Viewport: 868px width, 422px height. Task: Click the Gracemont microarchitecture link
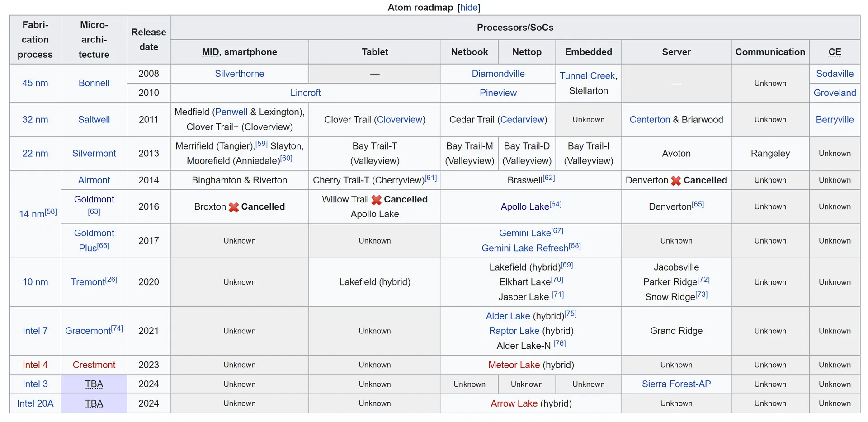click(88, 331)
